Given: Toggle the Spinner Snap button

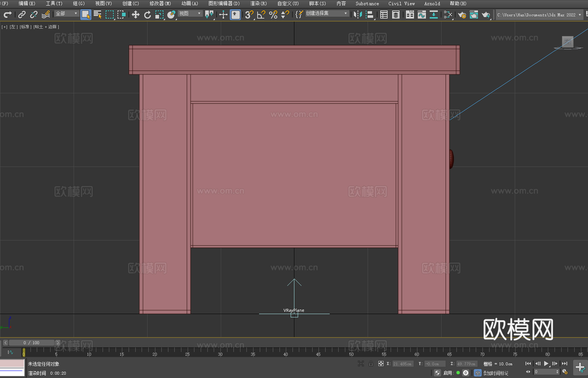Looking at the screenshot, I should click(285, 14).
